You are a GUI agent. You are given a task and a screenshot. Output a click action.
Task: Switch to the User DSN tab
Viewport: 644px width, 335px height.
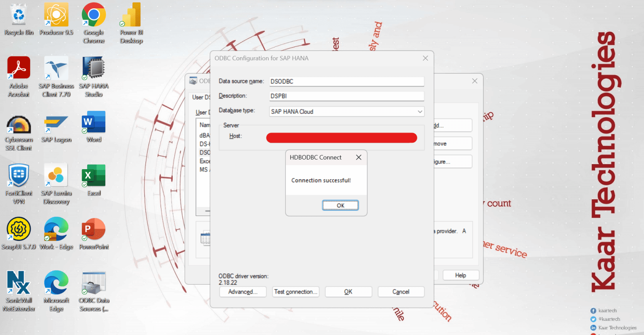[x=201, y=97]
